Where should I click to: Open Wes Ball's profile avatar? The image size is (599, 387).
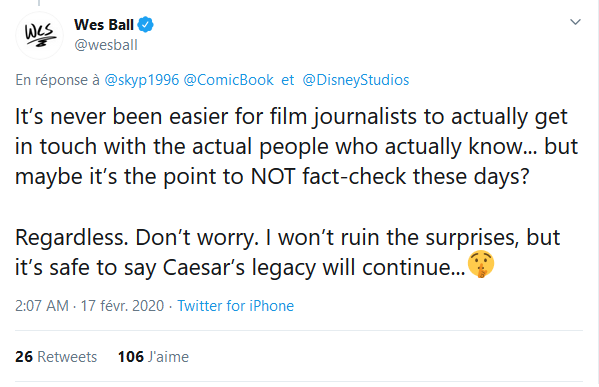tap(39, 36)
